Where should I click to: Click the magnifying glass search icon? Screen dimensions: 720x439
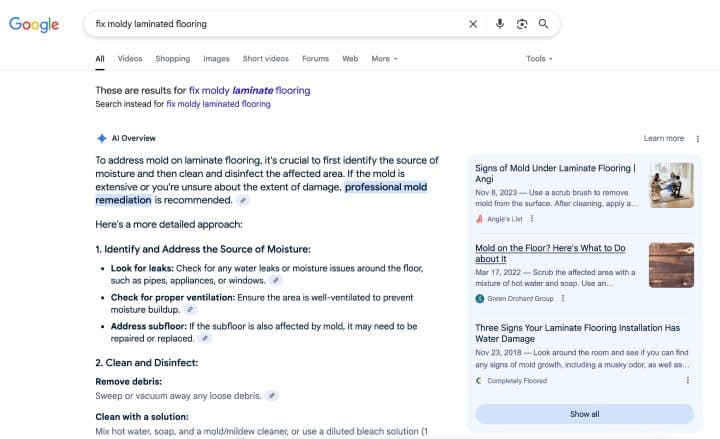pos(543,24)
